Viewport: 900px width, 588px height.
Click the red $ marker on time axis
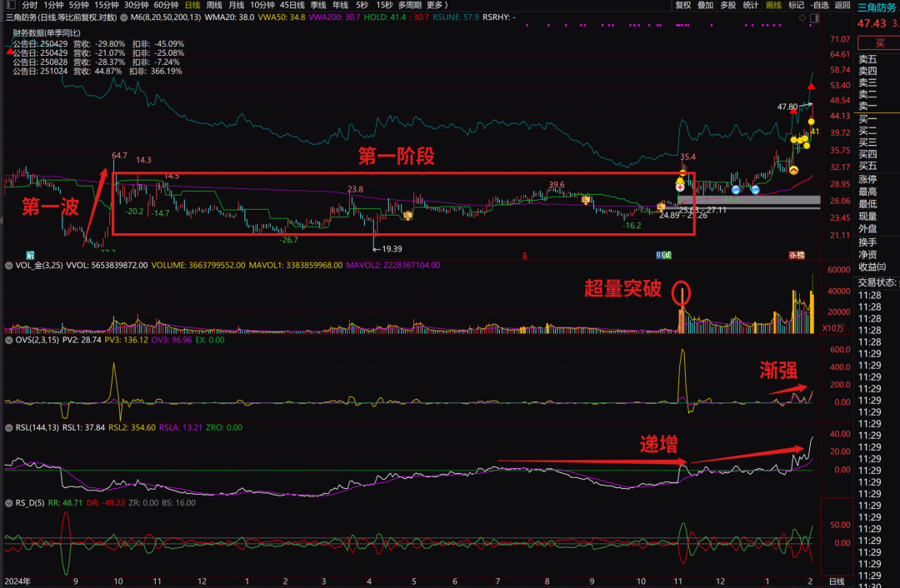click(525, 256)
